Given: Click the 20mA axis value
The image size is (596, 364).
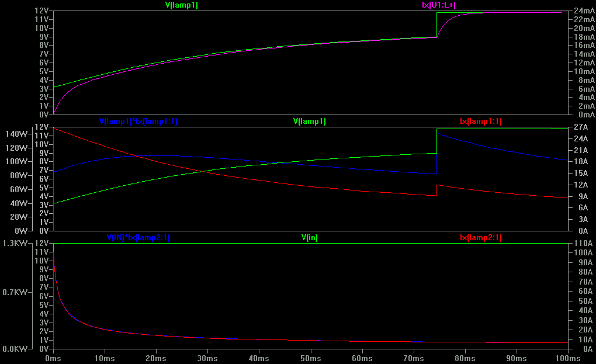Looking at the screenshot, I should coord(584,28).
